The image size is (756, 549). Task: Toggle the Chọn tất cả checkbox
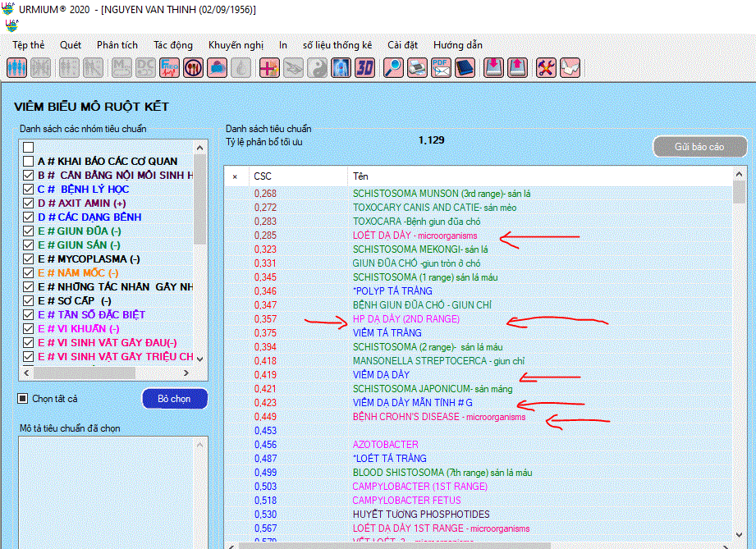pyautogui.click(x=23, y=399)
